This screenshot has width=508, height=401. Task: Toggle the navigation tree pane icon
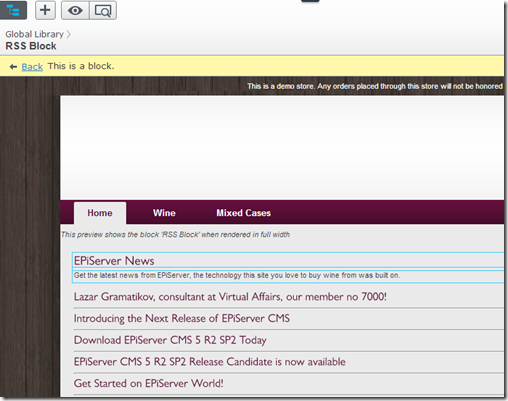pyautogui.click(x=13, y=10)
